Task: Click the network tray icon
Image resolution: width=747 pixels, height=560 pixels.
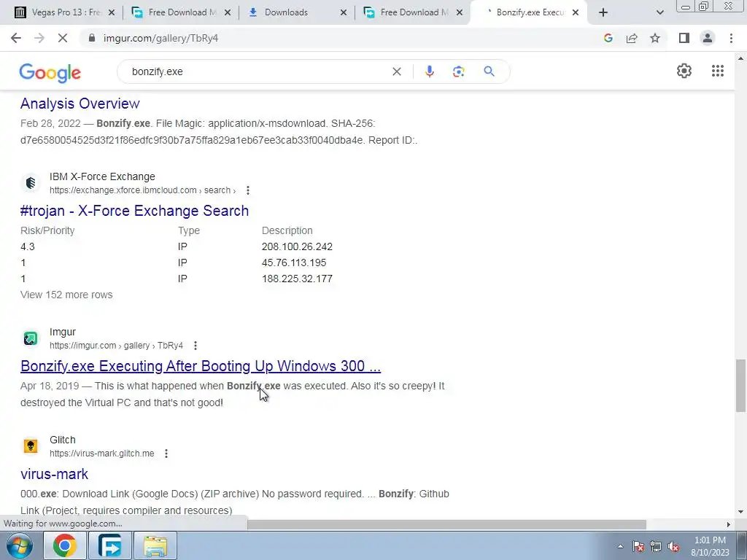Action: pyautogui.click(x=656, y=547)
